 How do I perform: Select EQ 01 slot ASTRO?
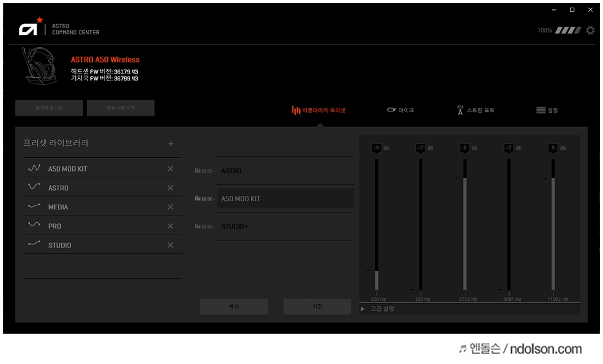pyautogui.click(x=285, y=170)
